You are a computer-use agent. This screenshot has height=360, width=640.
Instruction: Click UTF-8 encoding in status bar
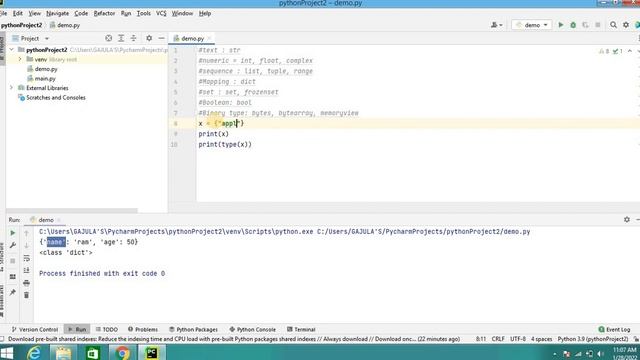click(518, 339)
